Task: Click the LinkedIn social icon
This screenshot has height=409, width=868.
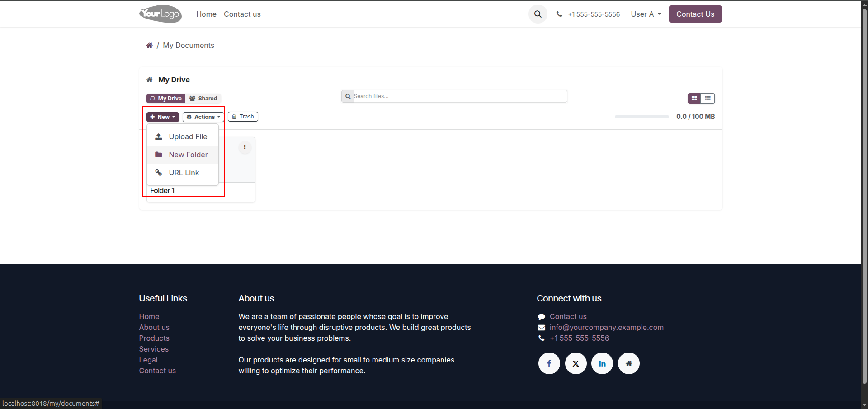Action: point(602,363)
